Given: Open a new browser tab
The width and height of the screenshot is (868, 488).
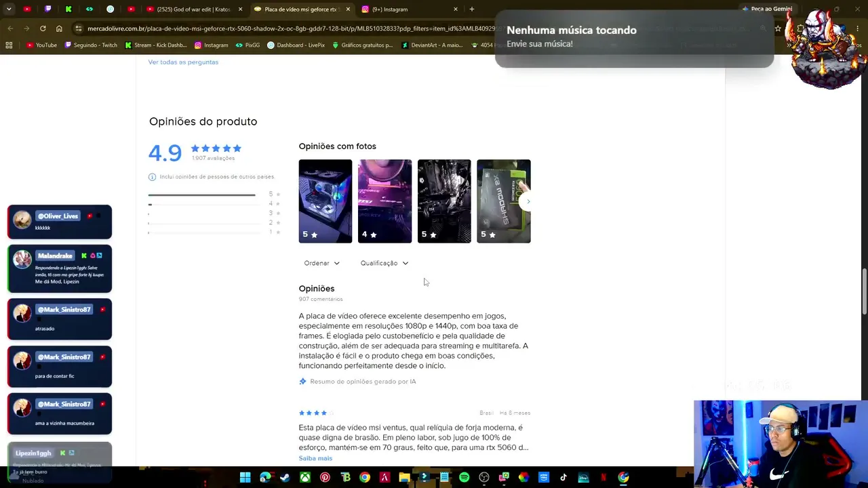Looking at the screenshot, I should (472, 9).
